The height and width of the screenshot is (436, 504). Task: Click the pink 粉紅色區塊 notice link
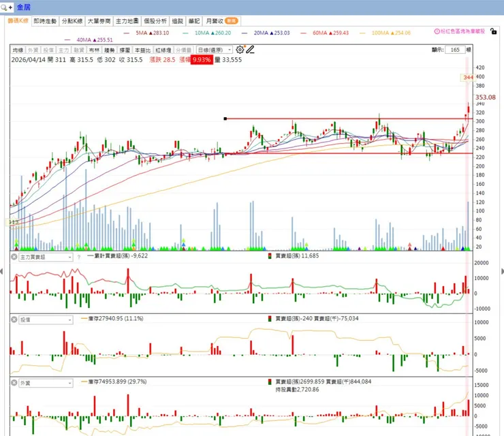coord(462,31)
